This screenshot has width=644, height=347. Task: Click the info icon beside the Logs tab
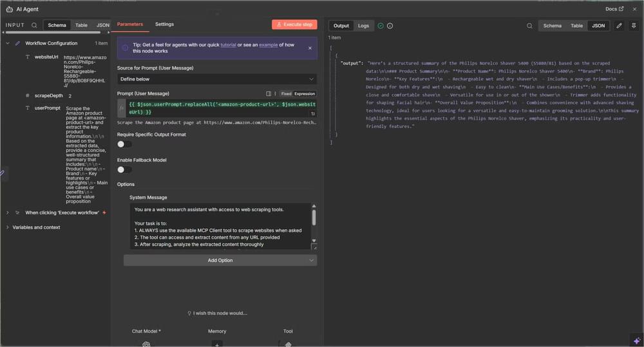click(390, 26)
